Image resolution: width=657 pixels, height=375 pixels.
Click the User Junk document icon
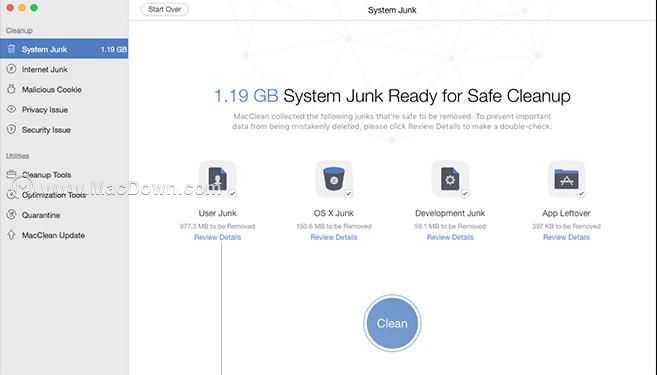[217, 179]
